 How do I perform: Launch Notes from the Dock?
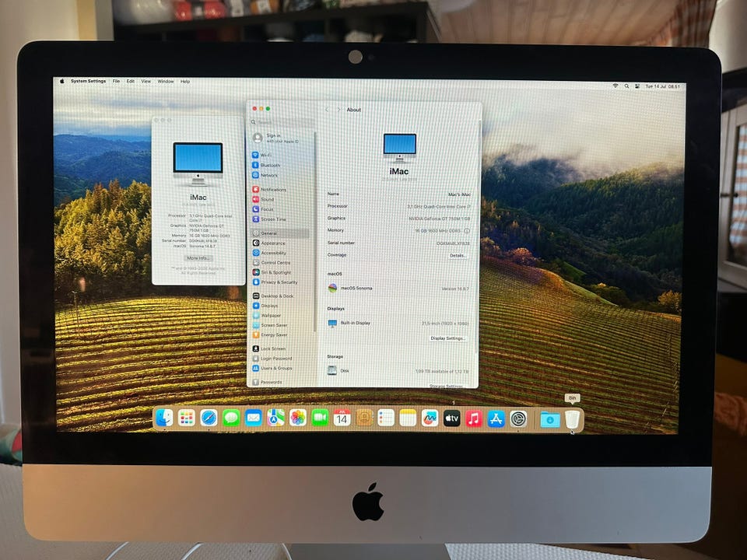(408, 418)
